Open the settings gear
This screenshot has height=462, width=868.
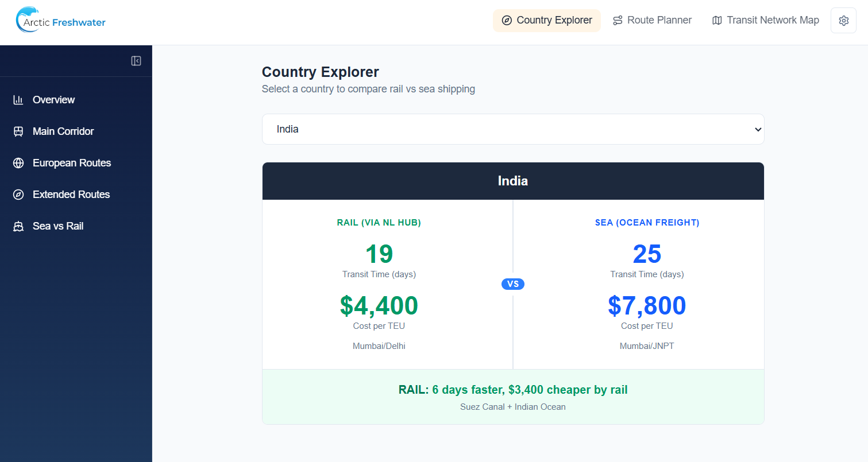[843, 20]
